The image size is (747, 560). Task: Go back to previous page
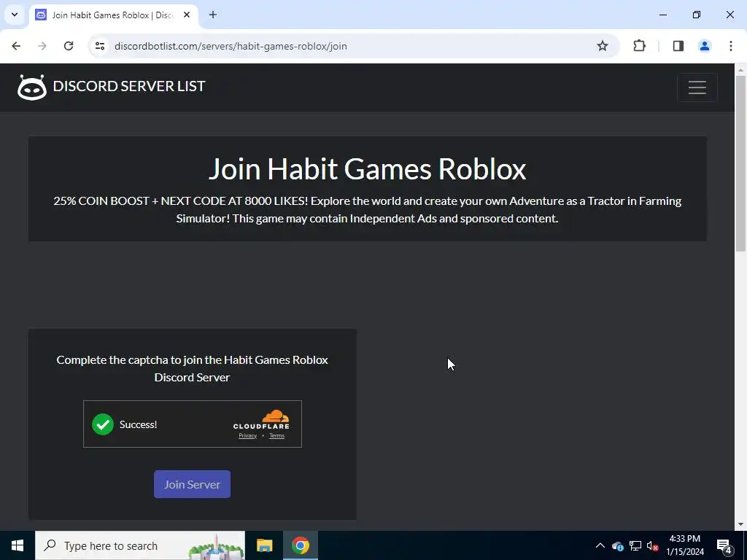coord(16,46)
